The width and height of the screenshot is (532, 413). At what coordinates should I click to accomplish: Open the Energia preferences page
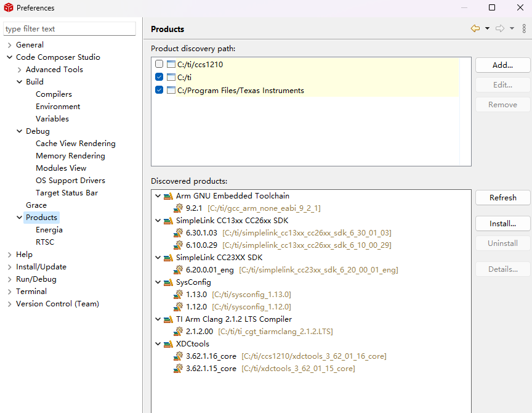click(49, 230)
